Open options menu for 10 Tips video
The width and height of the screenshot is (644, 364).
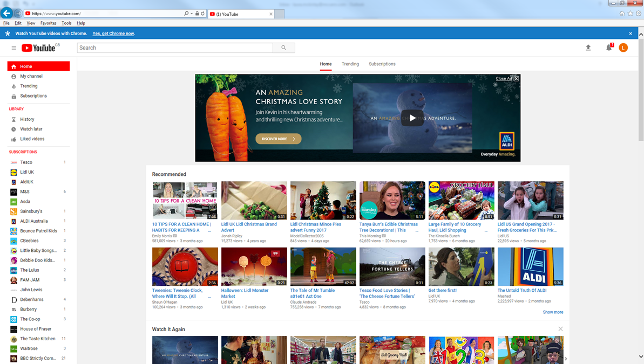pos(209,231)
